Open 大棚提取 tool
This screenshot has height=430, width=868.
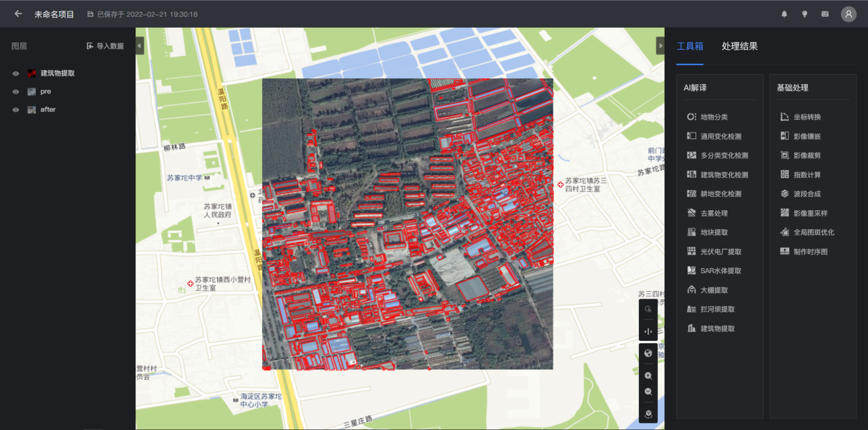pyautogui.click(x=707, y=291)
